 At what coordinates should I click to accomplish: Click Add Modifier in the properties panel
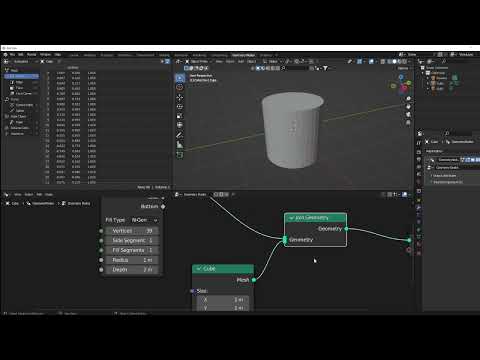434,151
